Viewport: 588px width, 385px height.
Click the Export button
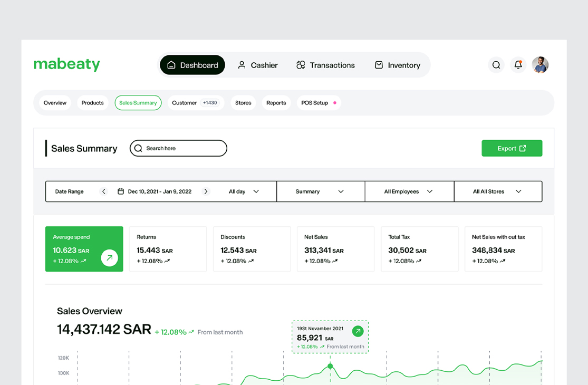click(x=512, y=148)
